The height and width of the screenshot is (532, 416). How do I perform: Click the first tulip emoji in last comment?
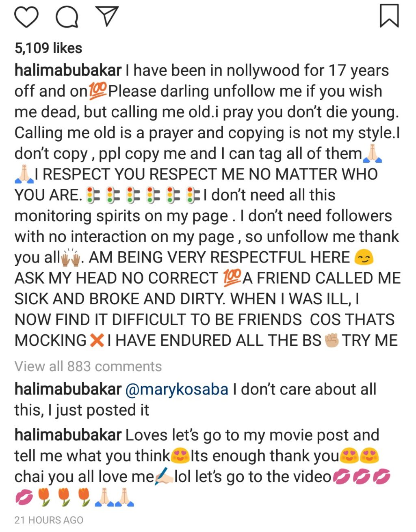point(44,498)
